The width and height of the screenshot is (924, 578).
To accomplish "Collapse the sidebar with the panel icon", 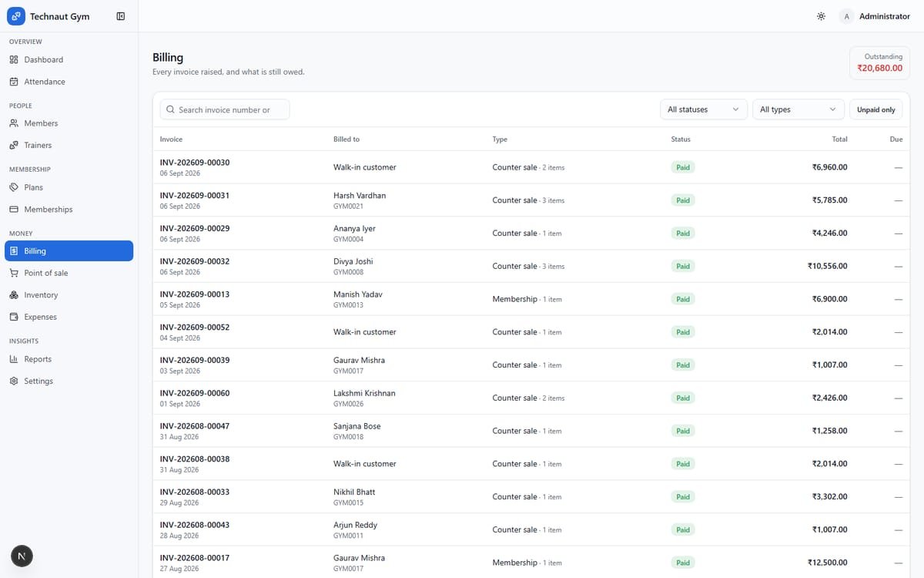I will [x=121, y=16].
